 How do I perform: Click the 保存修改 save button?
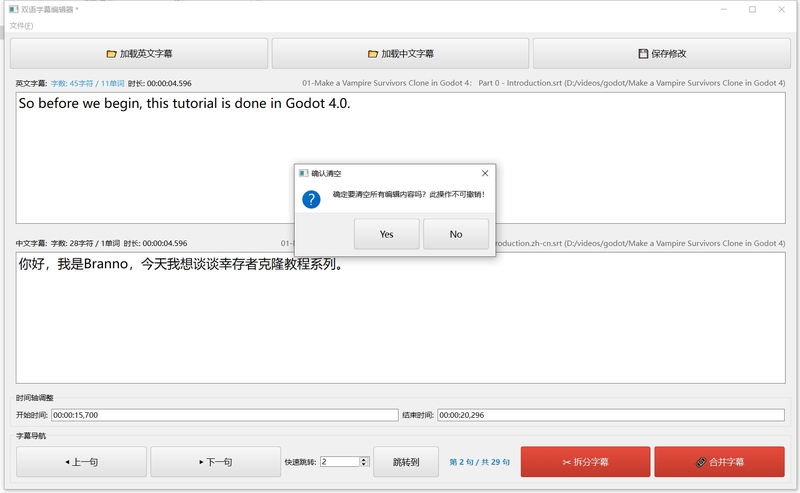(662, 54)
